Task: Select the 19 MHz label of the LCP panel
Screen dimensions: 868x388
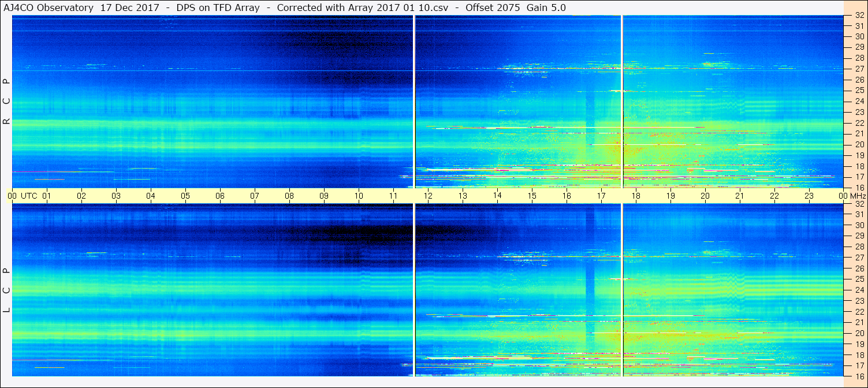Action: [859, 344]
